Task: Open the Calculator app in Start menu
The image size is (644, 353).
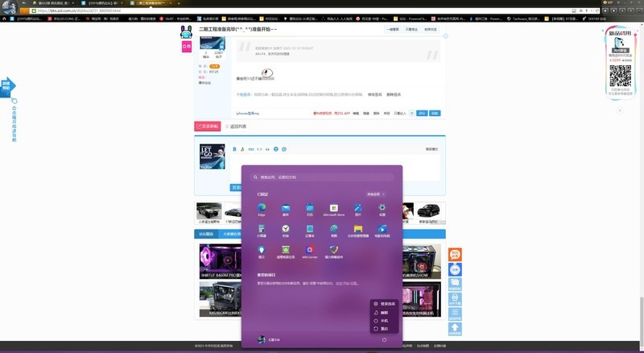Action: [262, 230]
